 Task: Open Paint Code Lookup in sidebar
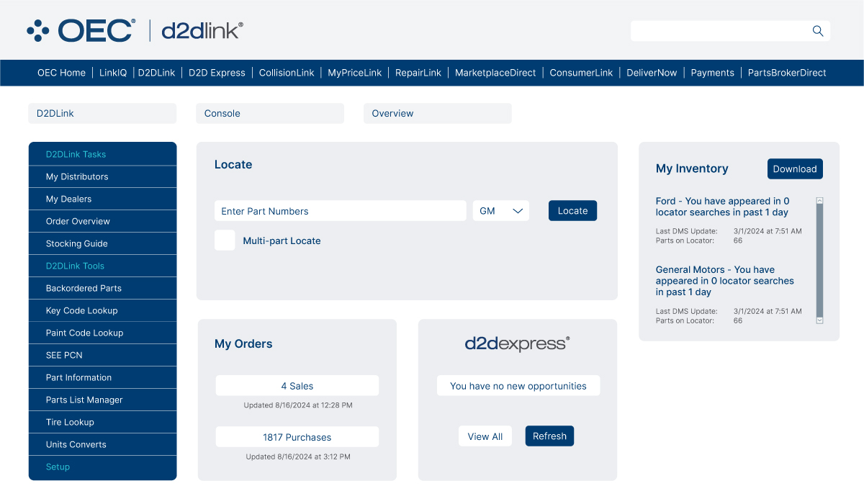[102, 333]
